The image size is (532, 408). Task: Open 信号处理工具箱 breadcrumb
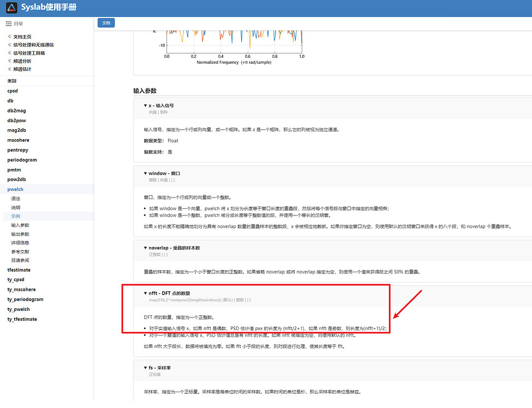(x=29, y=53)
